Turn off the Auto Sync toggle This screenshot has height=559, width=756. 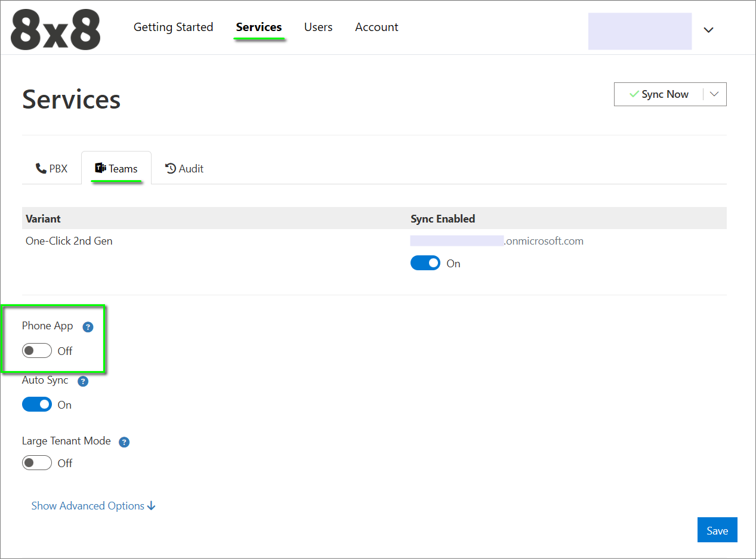(37, 405)
